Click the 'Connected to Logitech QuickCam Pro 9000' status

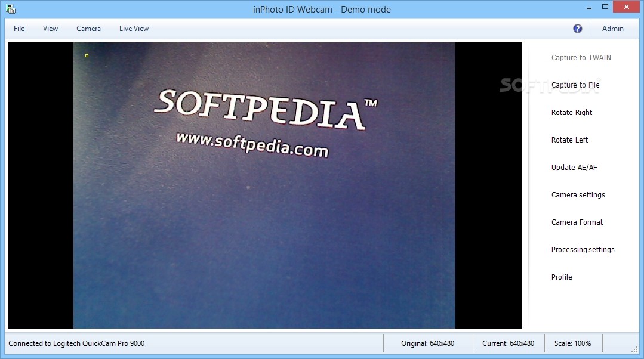pos(76,343)
